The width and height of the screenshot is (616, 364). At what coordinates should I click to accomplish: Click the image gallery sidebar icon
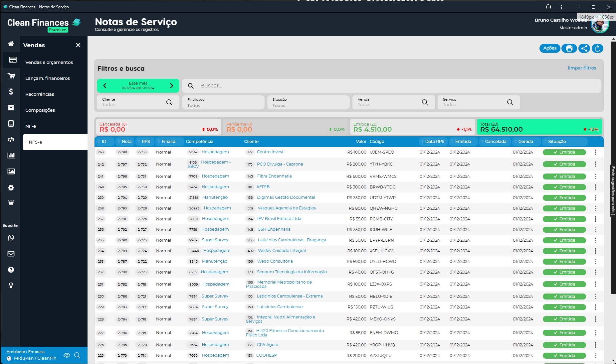click(11, 171)
